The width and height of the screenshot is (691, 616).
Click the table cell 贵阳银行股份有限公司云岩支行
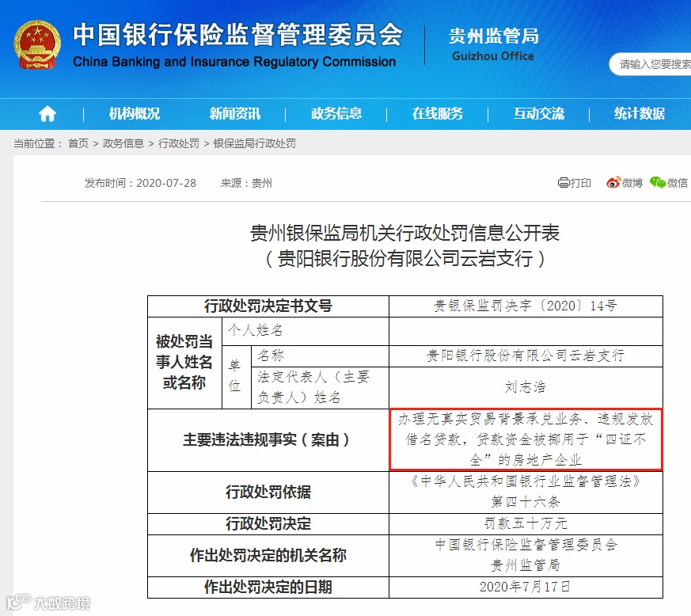tap(526, 356)
